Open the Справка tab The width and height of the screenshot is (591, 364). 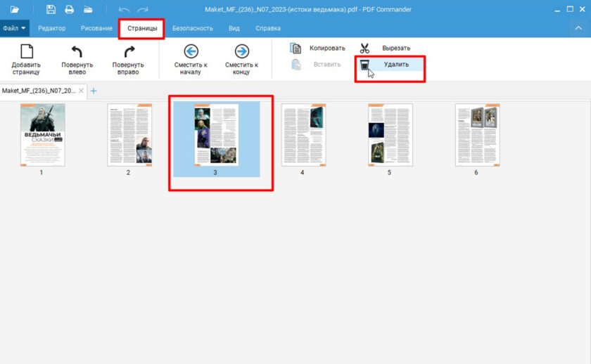(268, 28)
